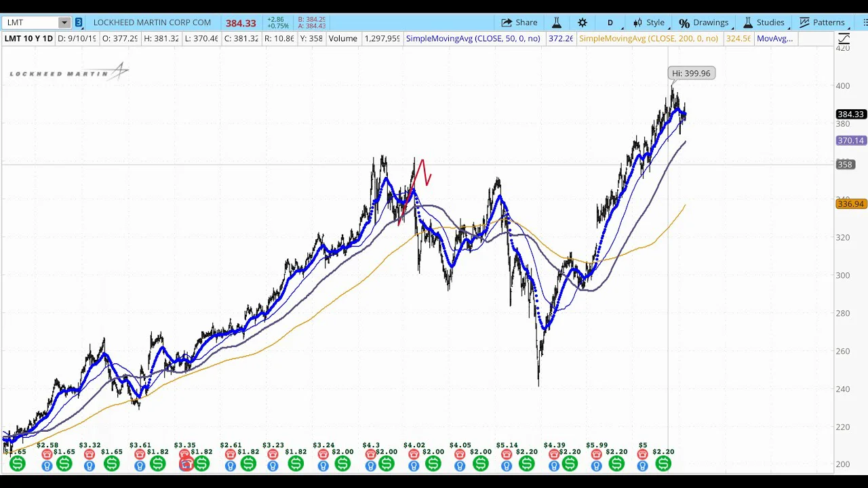Click SimpleMovingAvg (CLOSE, 200, 0, no) label
This screenshot has height=488, width=868.
(648, 39)
